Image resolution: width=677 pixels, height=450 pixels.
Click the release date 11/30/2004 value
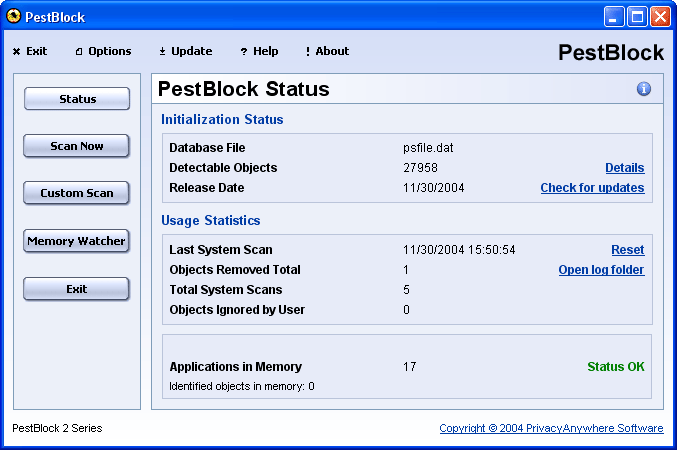[x=433, y=188]
